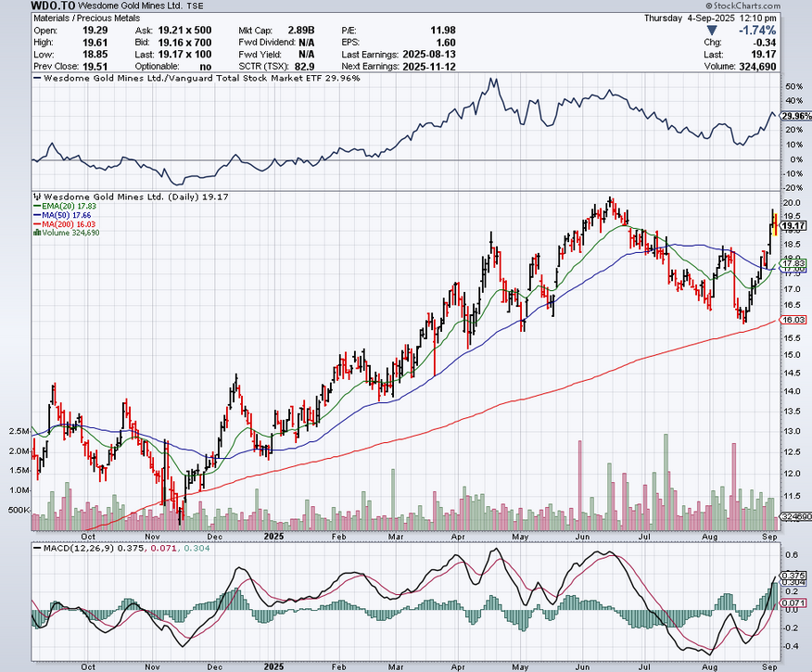Screen dimensions: 812x672
Task: Click the Wesdome Gold Mines Ltd. (Daily) price title
Action: 125,197
